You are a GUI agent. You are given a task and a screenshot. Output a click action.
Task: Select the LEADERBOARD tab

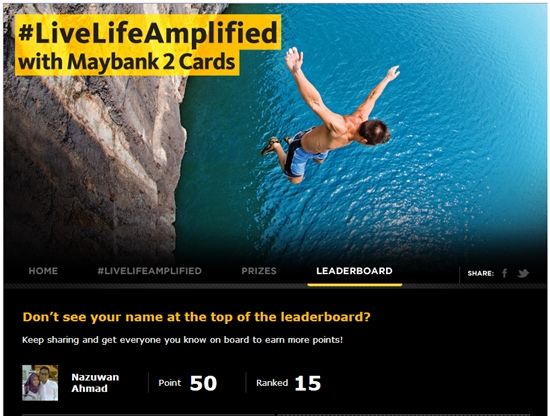(x=354, y=271)
